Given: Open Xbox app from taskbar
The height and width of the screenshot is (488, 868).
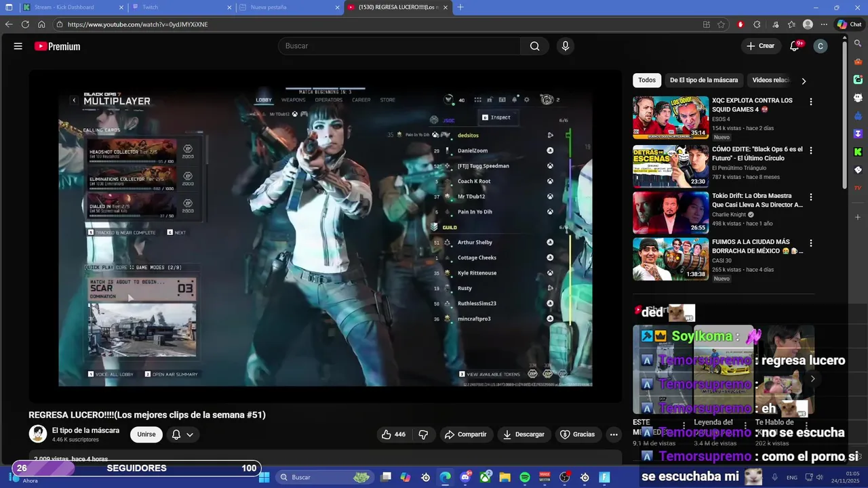Looking at the screenshot, I should tap(486, 477).
